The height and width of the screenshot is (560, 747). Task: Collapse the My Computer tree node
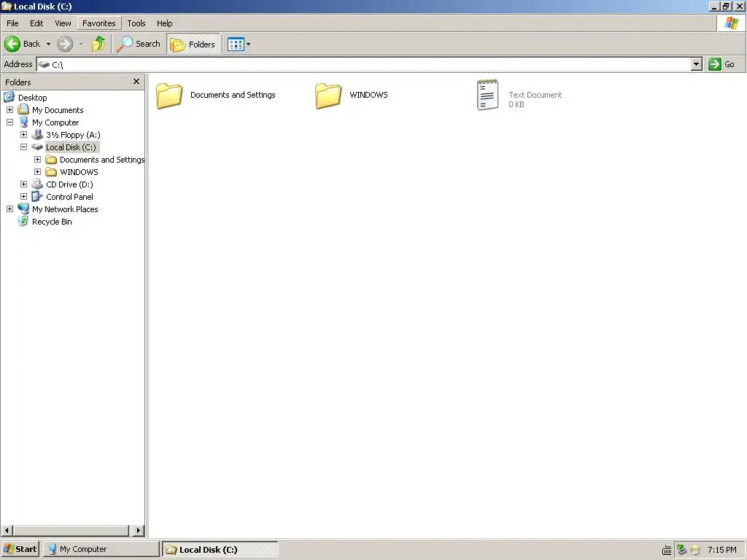pos(9,122)
